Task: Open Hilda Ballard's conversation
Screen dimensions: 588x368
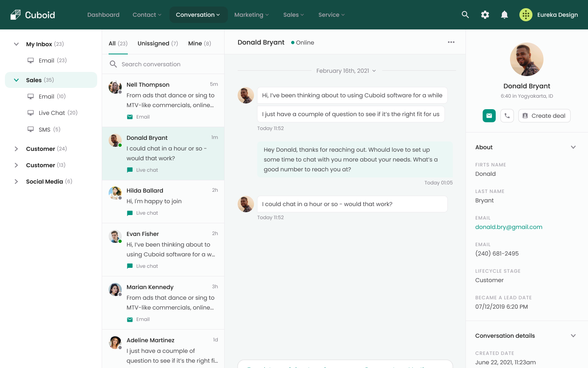Action: (163, 201)
